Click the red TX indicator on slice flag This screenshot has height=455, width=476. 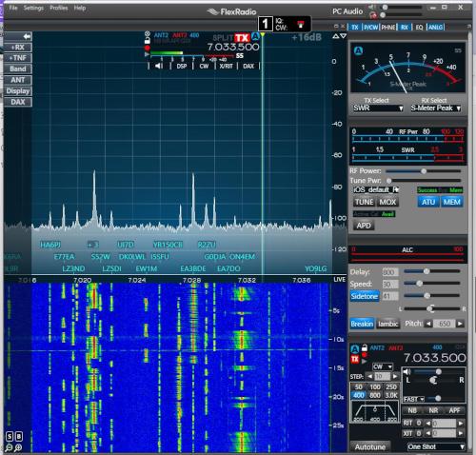pyautogui.click(x=242, y=38)
